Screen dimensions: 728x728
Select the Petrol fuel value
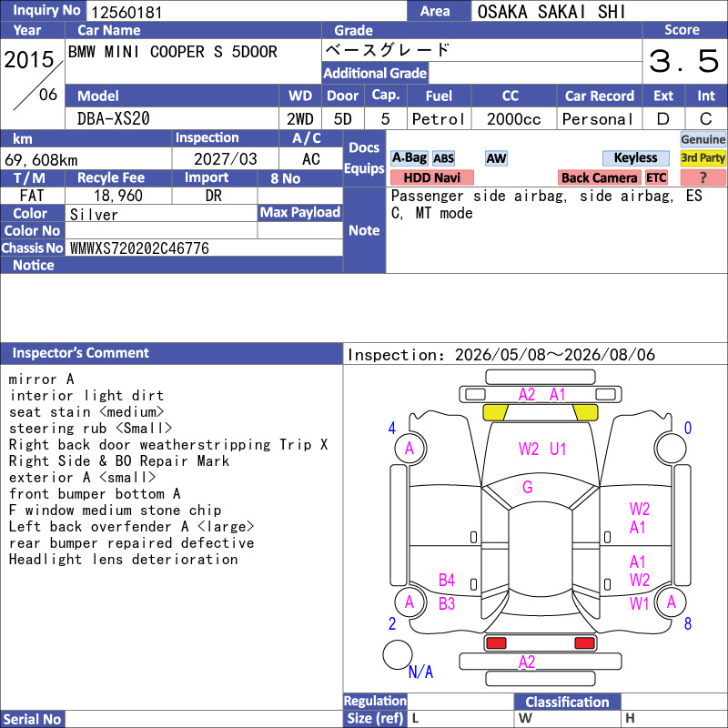pos(439,119)
